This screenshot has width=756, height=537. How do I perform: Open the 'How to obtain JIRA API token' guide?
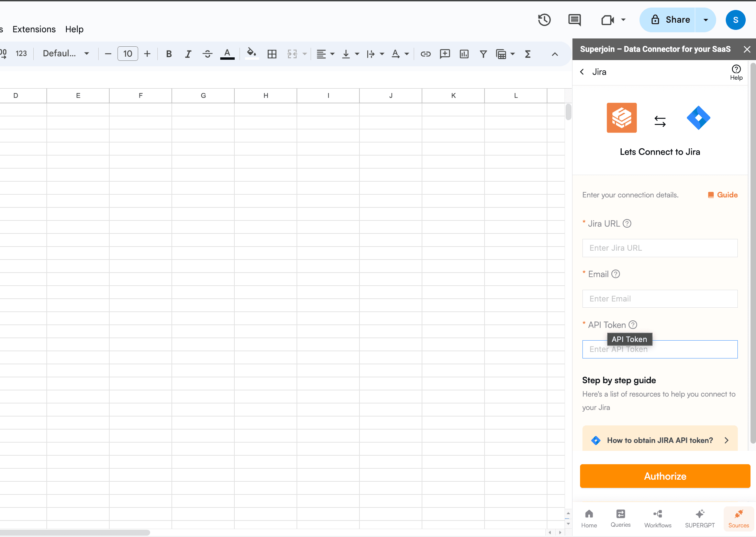tap(660, 440)
